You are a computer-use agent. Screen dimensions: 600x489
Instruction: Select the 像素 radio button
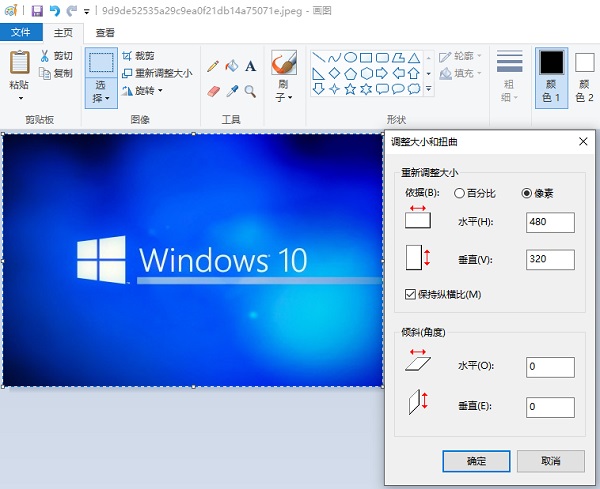(527, 193)
